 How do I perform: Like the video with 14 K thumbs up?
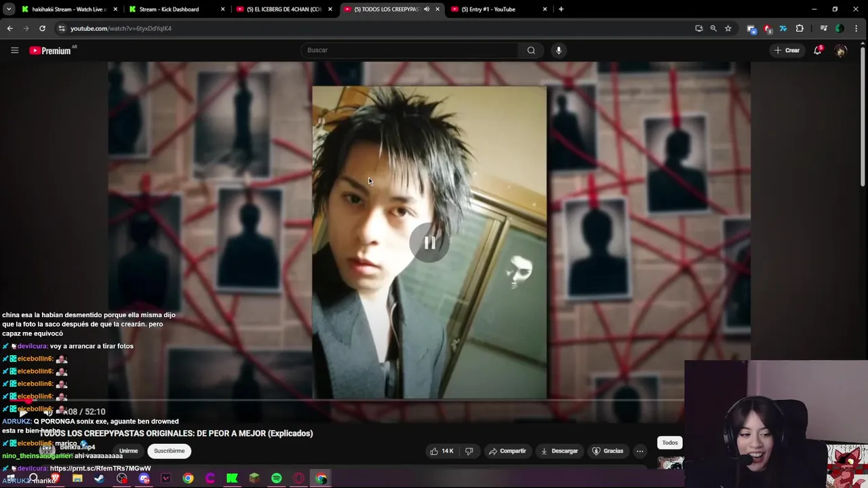(x=441, y=451)
